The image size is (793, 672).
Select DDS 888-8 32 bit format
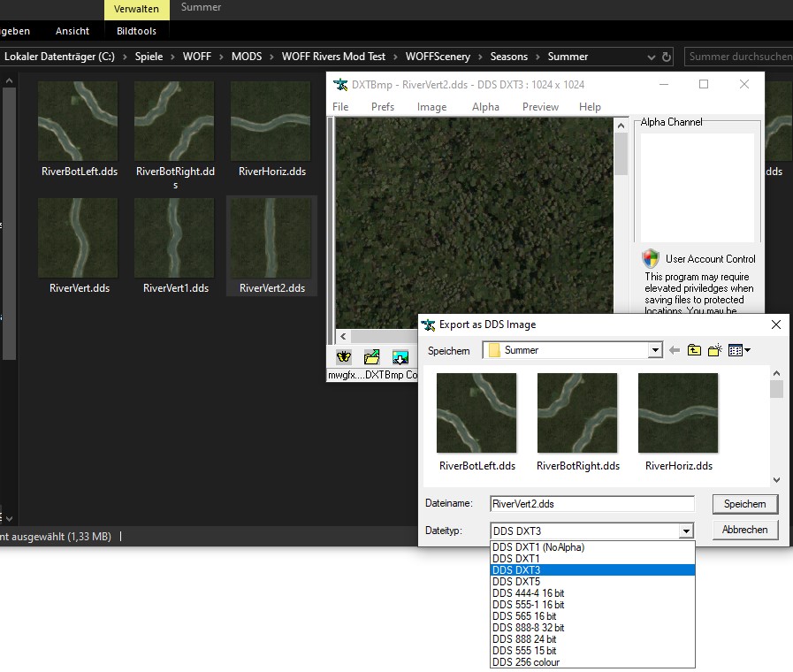pyautogui.click(x=592, y=628)
